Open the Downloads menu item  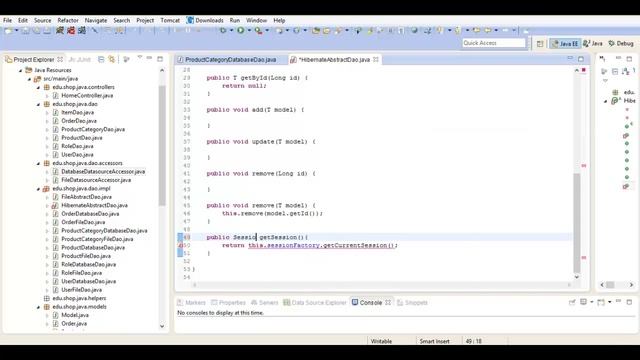pos(205,20)
